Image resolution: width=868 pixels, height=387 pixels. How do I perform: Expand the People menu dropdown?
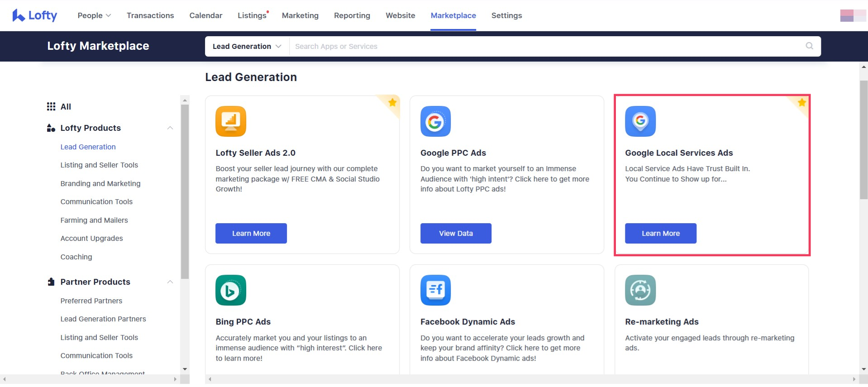pos(94,15)
